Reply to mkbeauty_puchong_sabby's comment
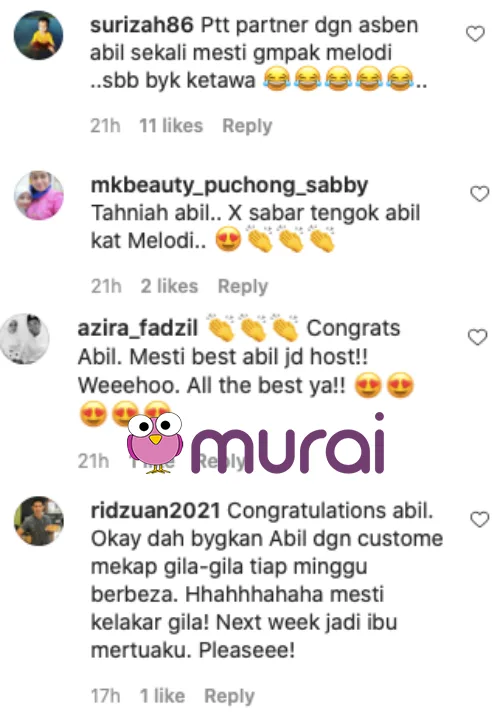 tap(243, 286)
